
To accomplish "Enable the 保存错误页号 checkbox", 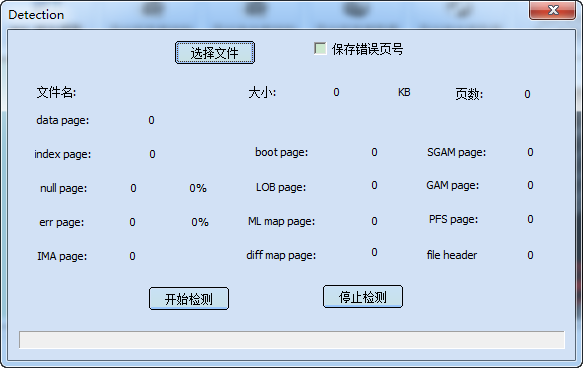I will coord(320,48).
